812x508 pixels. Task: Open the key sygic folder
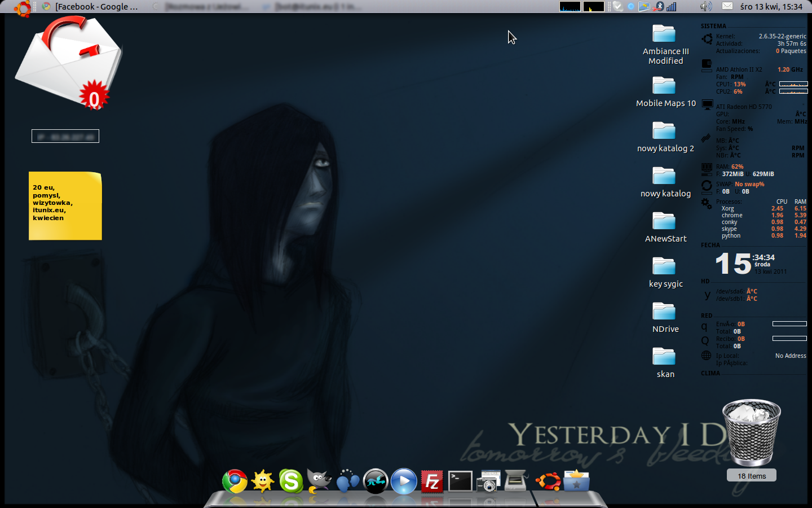coord(665,272)
